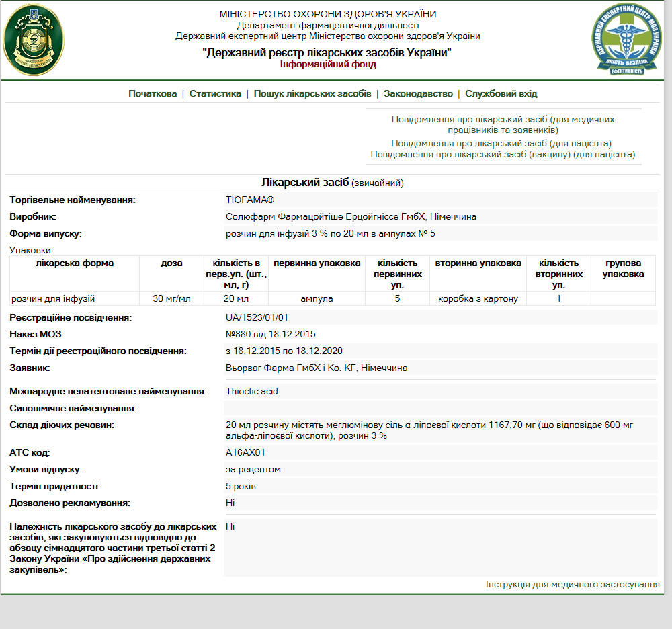Image resolution: width=672 pixels, height=629 pixels.
Task: Click the Thioctic acid name field
Action: [x=252, y=391]
